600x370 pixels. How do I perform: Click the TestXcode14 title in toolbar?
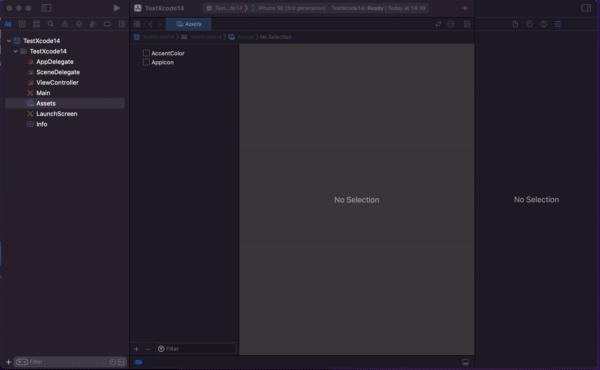pyautogui.click(x=164, y=8)
